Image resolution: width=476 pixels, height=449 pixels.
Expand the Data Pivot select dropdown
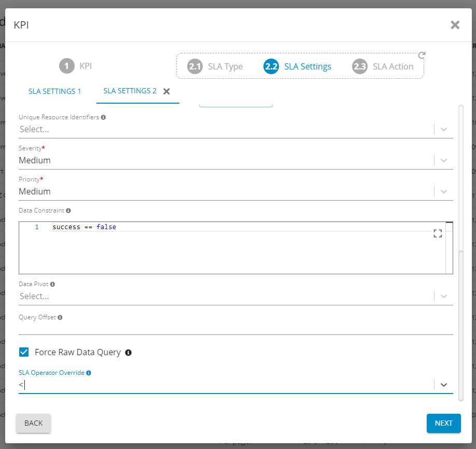point(444,296)
